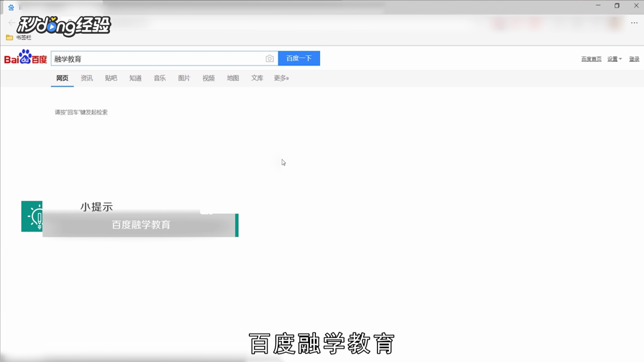Open image search camera icon
Image resolution: width=644 pixels, height=362 pixels.
point(270,59)
